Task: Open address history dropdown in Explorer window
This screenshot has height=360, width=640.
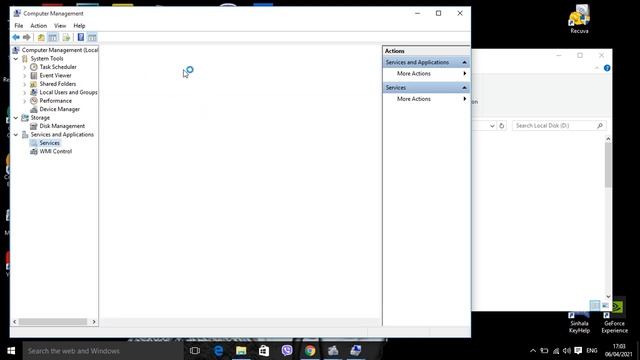Action: click(x=492, y=126)
